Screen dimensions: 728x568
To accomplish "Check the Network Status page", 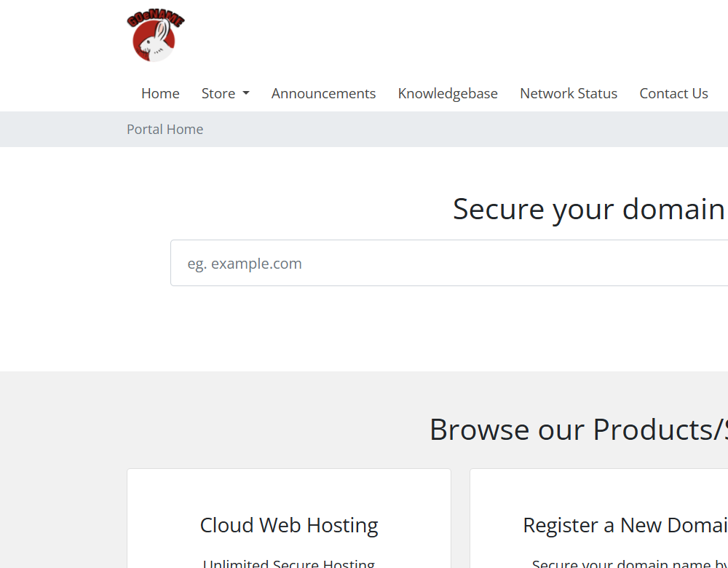I will coord(569,93).
